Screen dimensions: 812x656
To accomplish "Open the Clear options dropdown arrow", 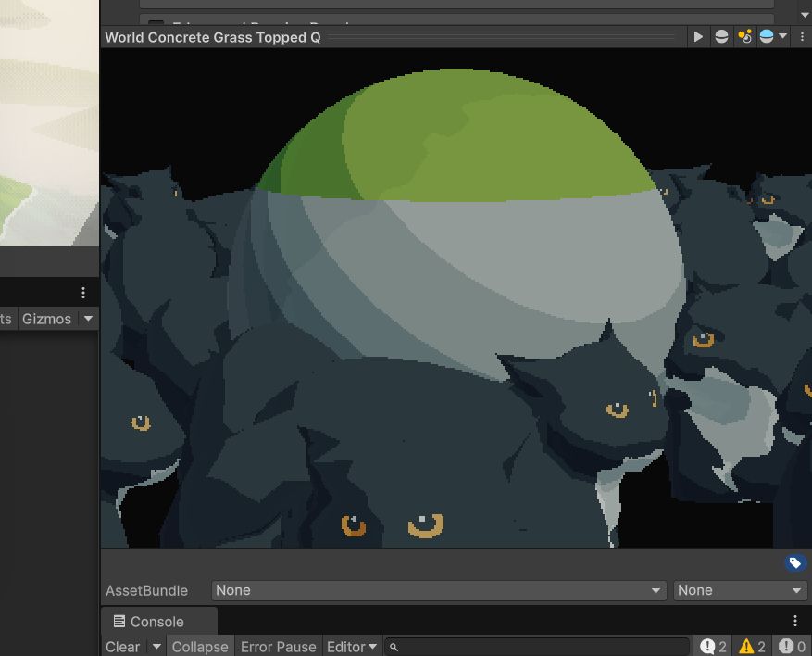I will point(156,646).
